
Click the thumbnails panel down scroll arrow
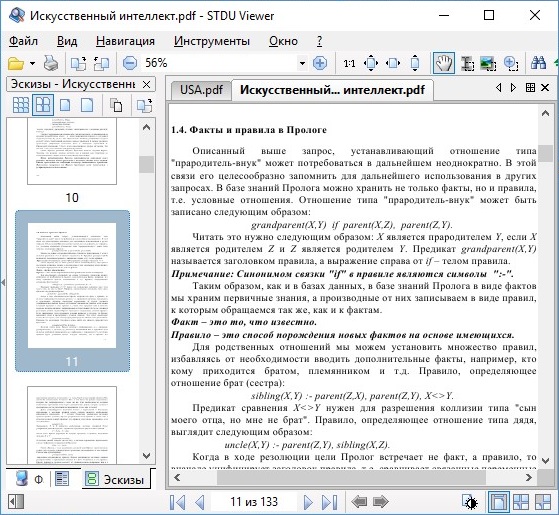click(x=146, y=455)
